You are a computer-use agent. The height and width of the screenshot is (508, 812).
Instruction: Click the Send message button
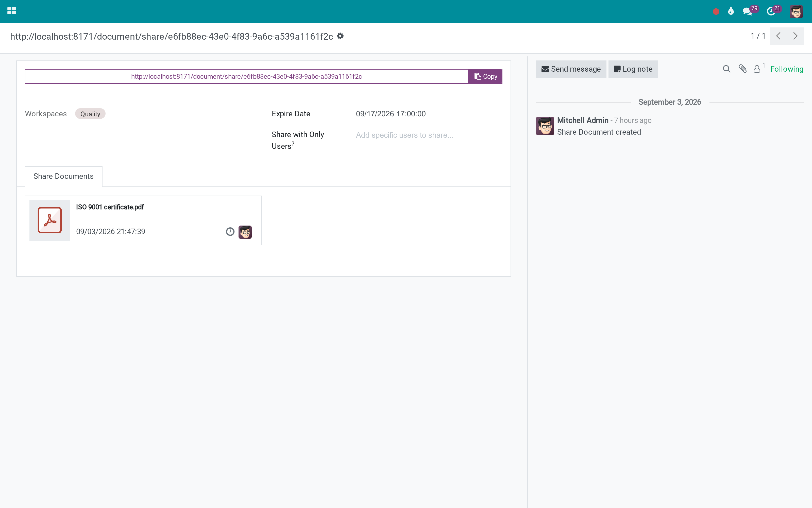(571, 69)
